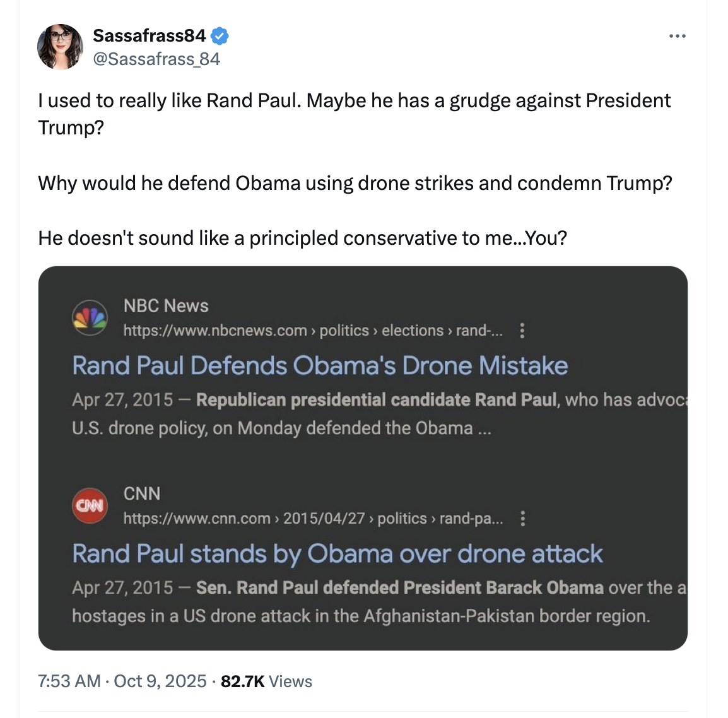Click the red CNN logo icon
This screenshot has width=728, height=718.
click(90, 505)
